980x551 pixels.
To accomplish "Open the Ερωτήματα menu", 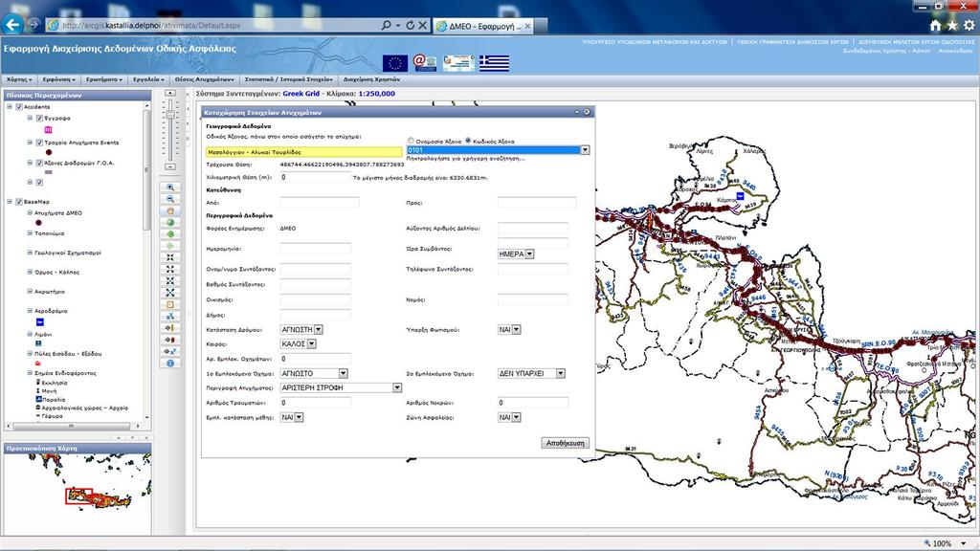I will coord(103,79).
